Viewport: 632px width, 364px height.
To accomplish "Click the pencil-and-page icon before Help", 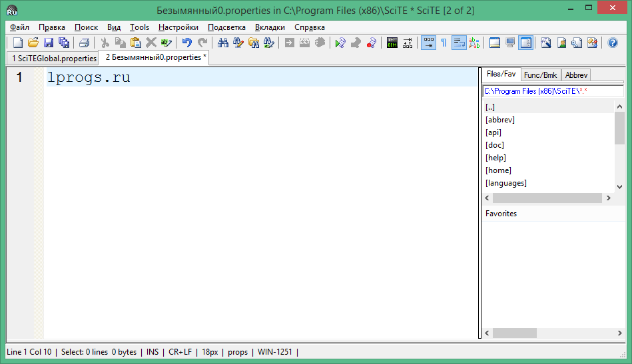I will pyautogui.click(x=592, y=43).
